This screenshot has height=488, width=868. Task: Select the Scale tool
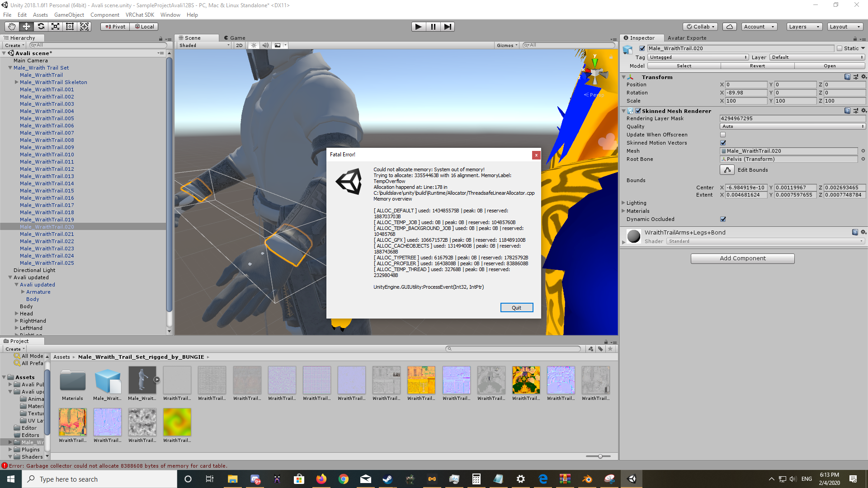[x=55, y=27]
